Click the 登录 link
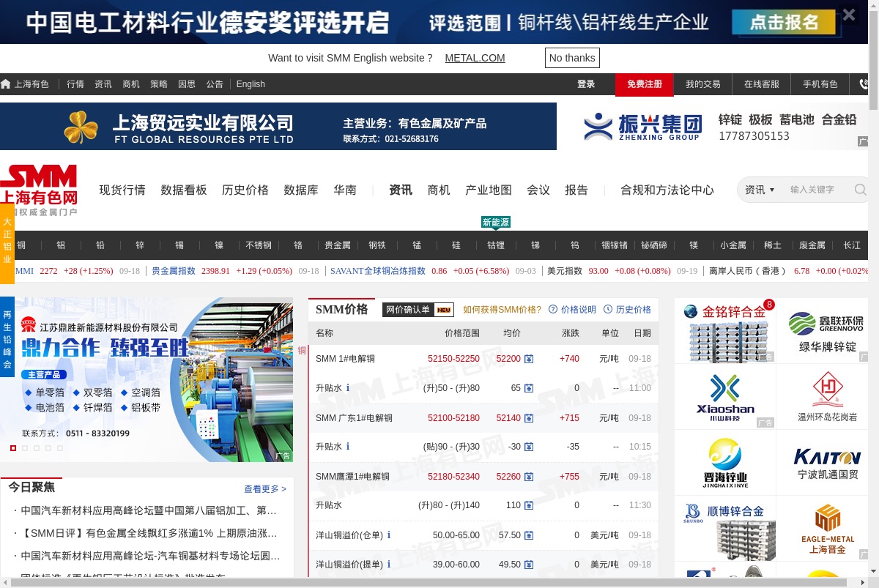Viewport: 879px width, 588px height. (586, 84)
